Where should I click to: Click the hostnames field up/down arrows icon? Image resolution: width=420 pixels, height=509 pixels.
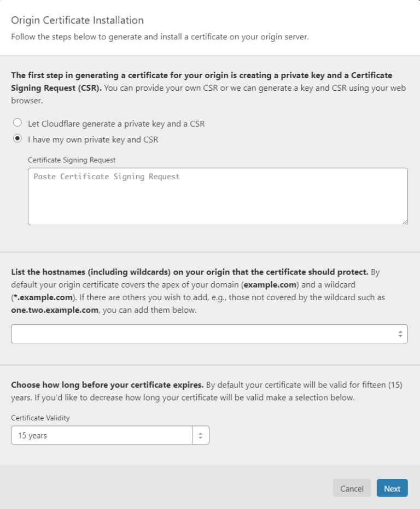(400, 334)
